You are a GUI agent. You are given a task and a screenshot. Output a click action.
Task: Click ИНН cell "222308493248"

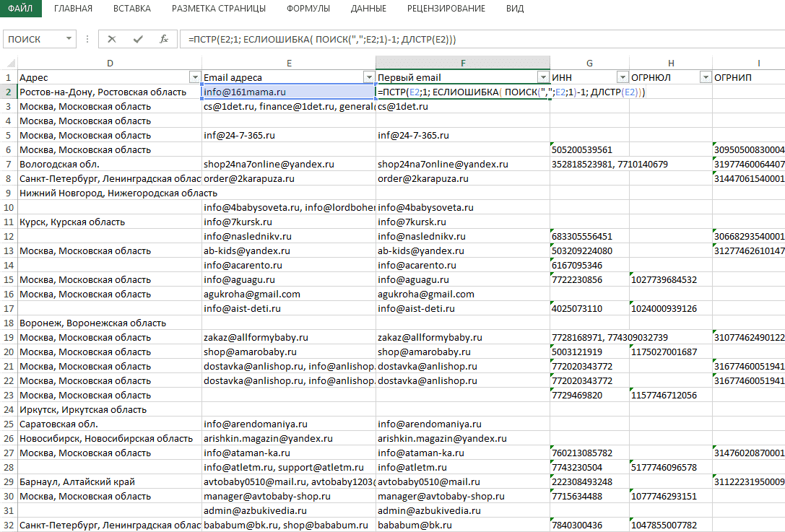590,482
